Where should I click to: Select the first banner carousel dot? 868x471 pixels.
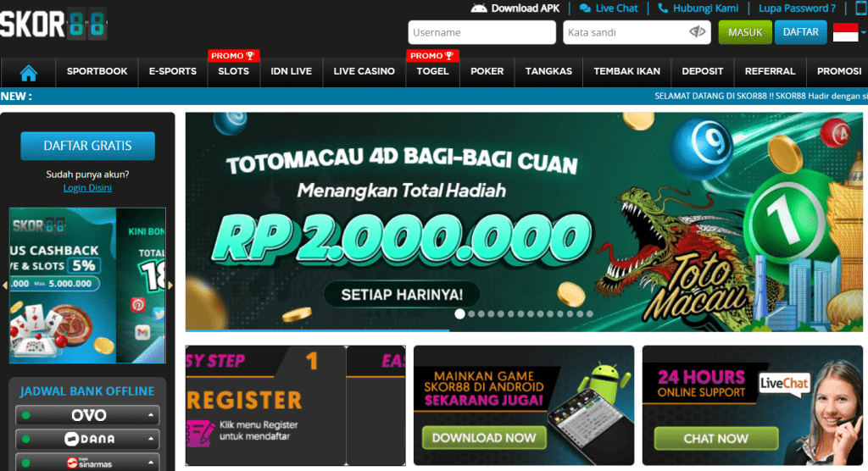pyautogui.click(x=459, y=313)
